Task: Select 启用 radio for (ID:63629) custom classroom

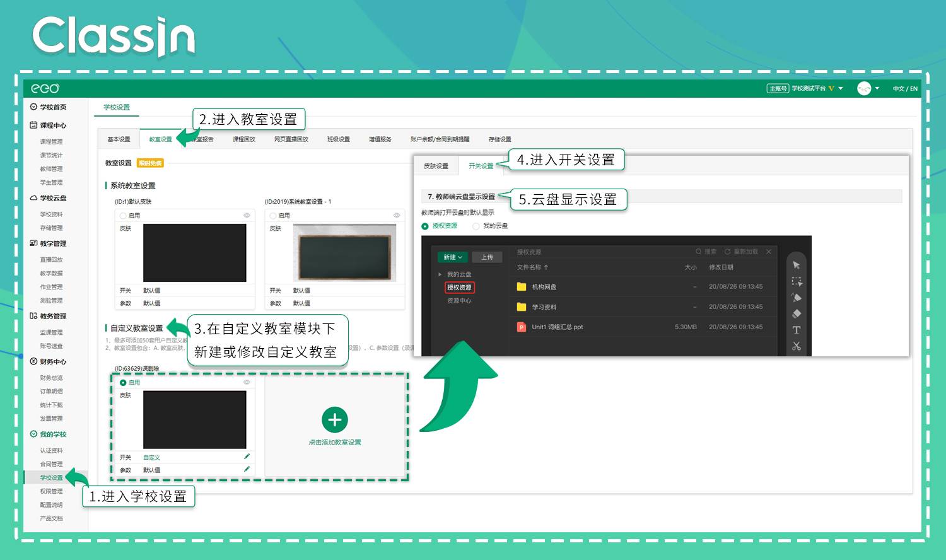Action: click(123, 383)
